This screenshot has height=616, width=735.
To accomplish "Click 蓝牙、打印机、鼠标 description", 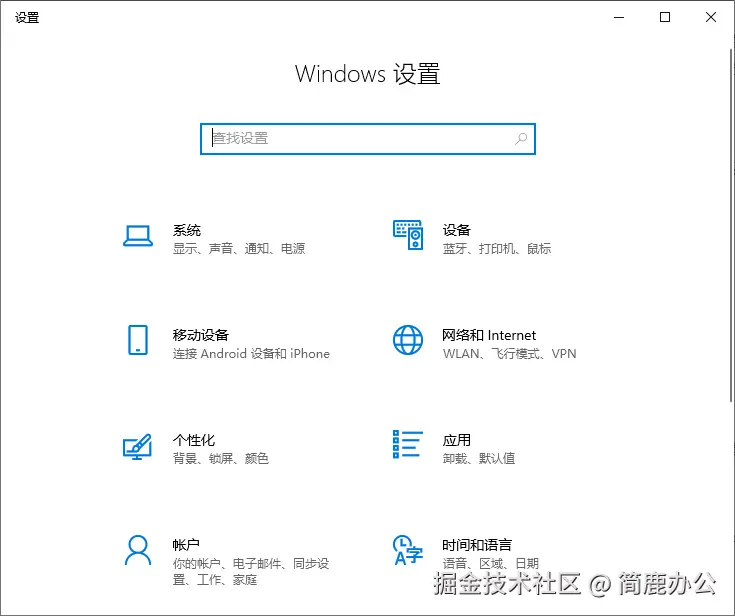I will point(497,248).
